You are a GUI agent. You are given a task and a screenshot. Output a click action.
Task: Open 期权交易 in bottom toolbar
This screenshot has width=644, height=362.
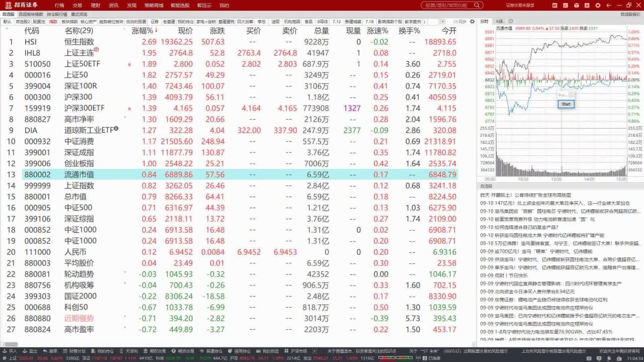click(x=155, y=351)
